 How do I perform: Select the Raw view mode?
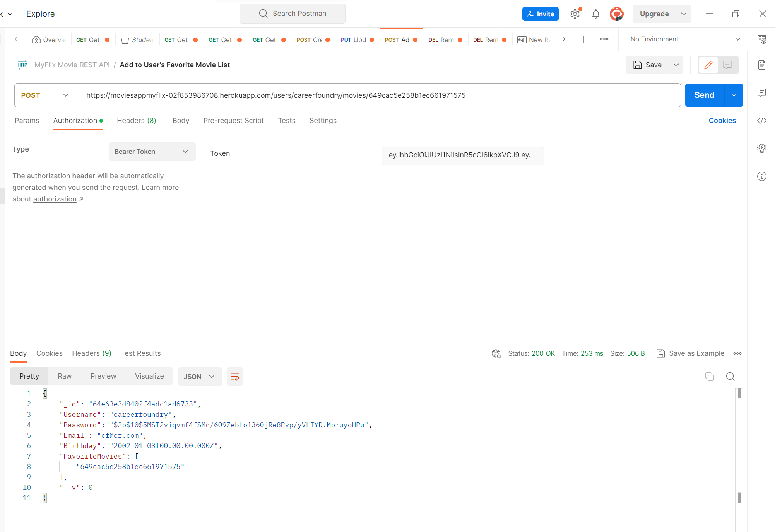[65, 376]
